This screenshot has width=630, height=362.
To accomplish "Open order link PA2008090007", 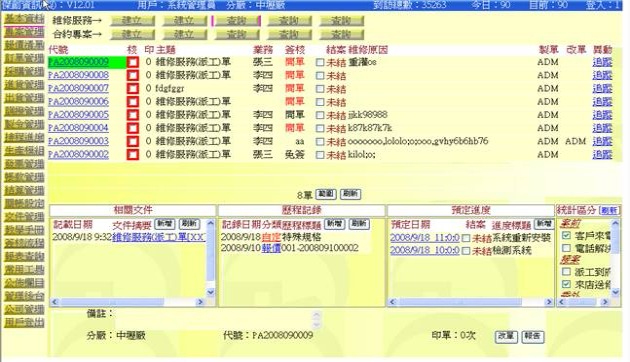I will tap(78, 88).
